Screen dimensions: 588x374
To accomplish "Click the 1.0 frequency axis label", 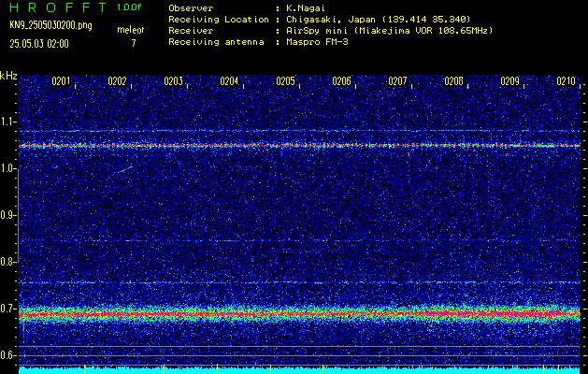I will 7,168.
